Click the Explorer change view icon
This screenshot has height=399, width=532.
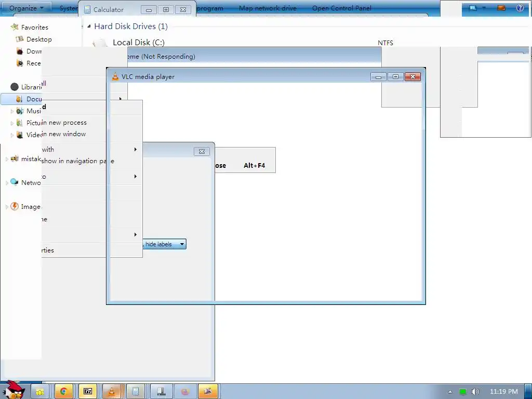[x=473, y=8]
